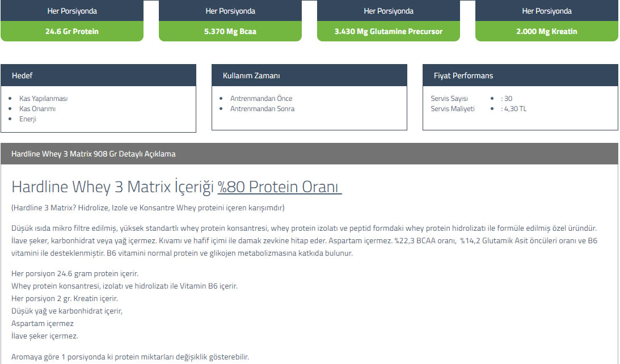Click the Fiyat Performans panel header
Screen dimensions: 620x364
tap(520, 75)
